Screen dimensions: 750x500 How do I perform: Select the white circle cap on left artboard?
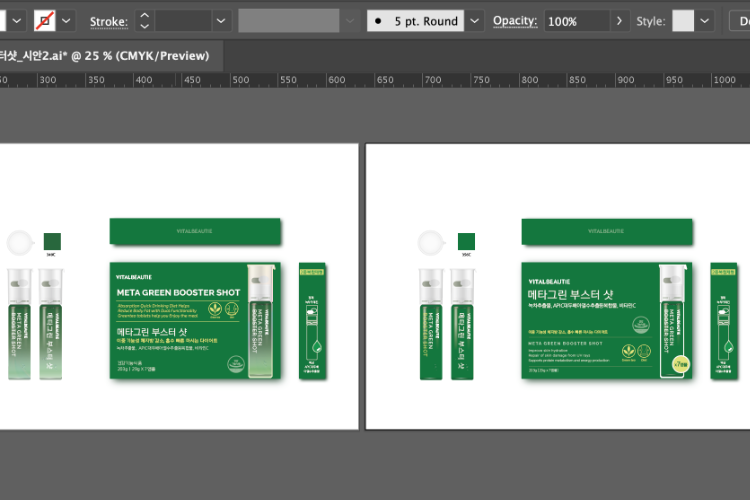point(20,243)
